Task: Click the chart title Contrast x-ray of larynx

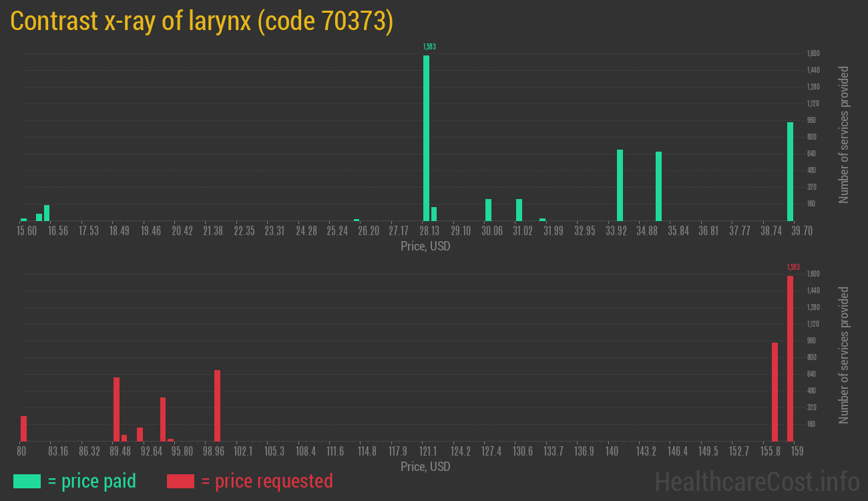Action: 202,21
